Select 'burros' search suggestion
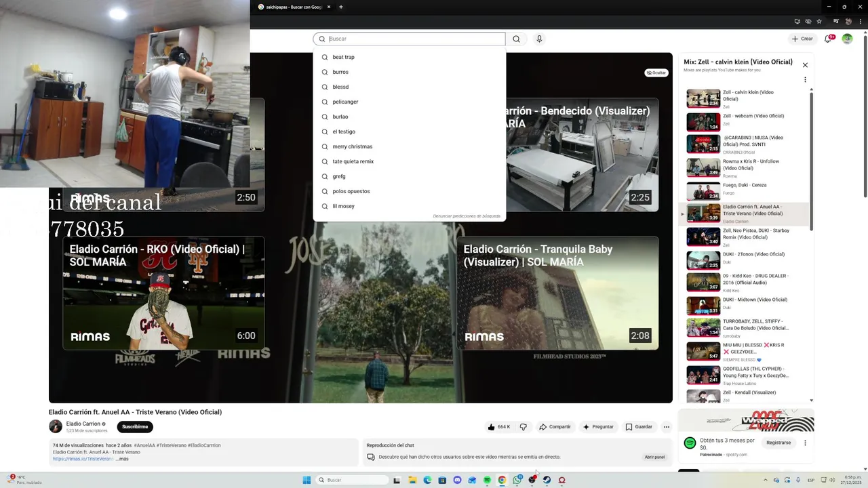The height and width of the screenshot is (488, 868). [x=409, y=72]
